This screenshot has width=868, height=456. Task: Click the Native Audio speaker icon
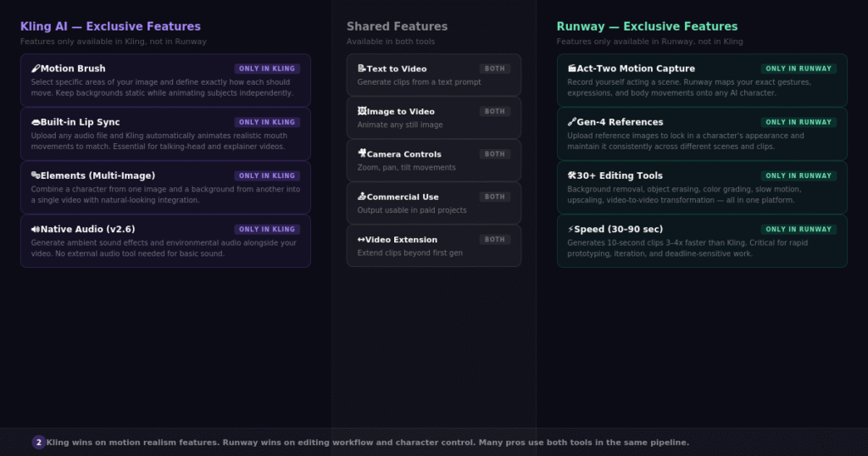(36, 229)
